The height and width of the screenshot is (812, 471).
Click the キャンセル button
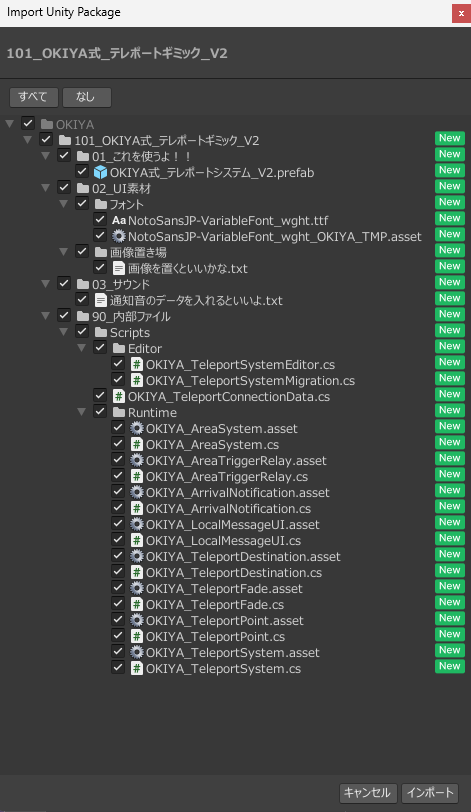[x=368, y=793]
